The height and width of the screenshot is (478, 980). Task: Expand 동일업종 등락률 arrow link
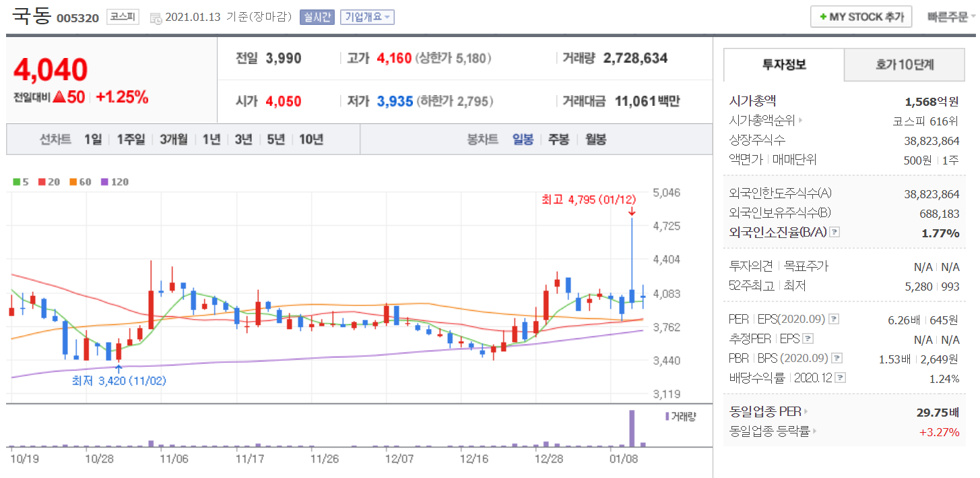coord(814,431)
